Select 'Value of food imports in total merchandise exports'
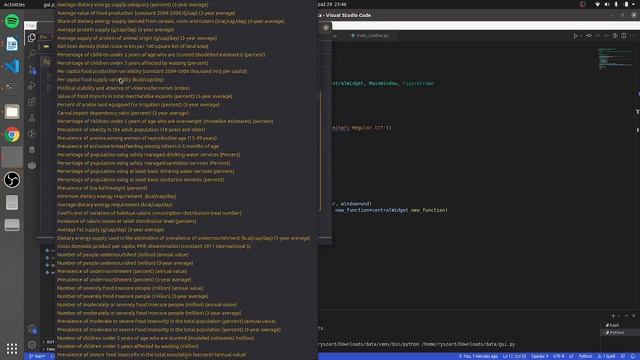This screenshot has width=640, height=360. pyautogui.click(x=144, y=96)
